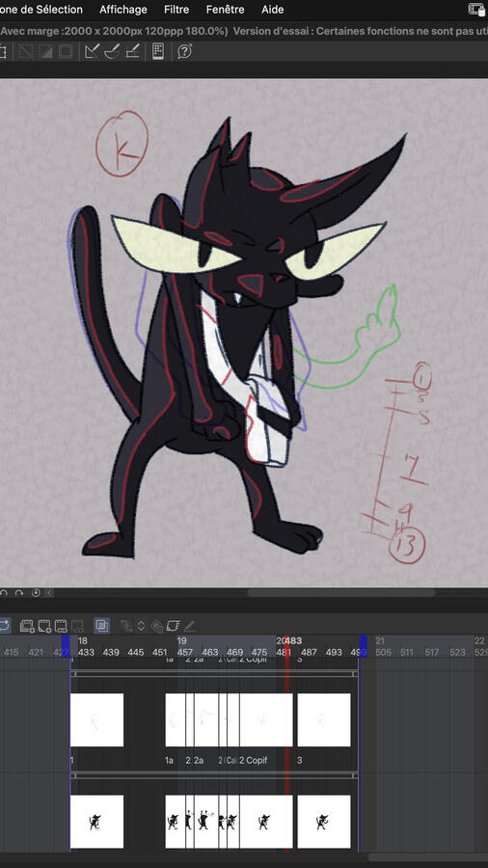Open the Aide menu
The height and width of the screenshot is (868, 488).
pyautogui.click(x=272, y=10)
